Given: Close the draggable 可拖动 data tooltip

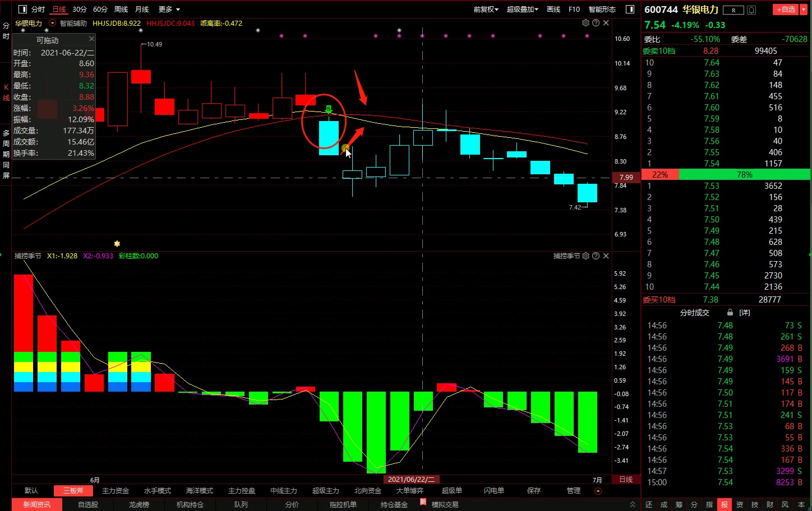Looking at the screenshot, I should (91, 39).
